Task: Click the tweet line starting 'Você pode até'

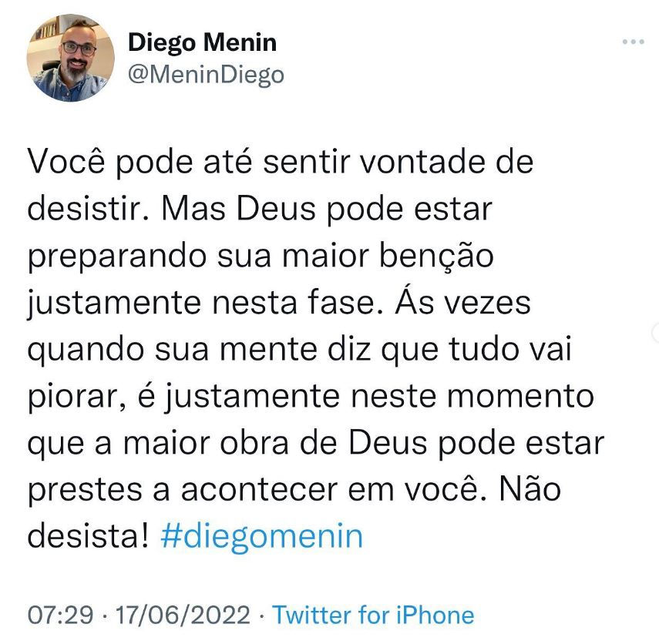Action: pos(281,161)
